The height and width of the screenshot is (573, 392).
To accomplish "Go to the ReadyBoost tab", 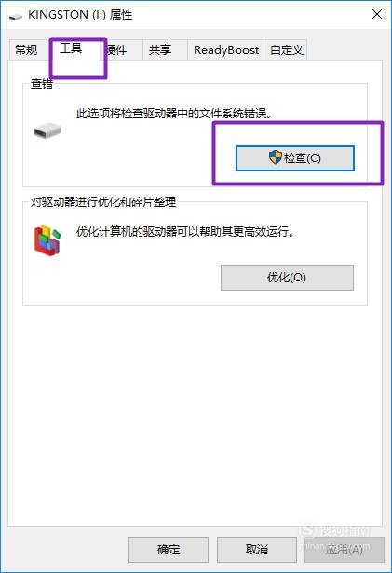I will coord(226,49).
